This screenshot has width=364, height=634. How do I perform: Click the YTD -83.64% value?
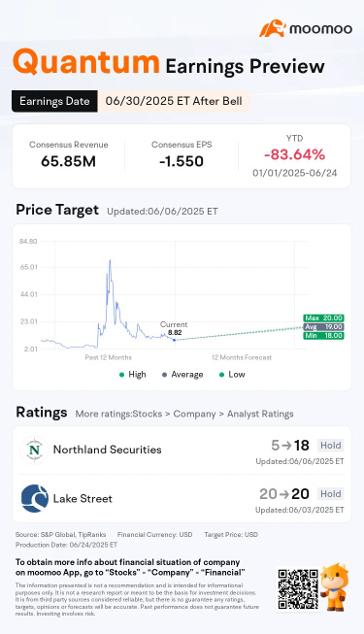pyautogui.click(x=294, y=154)
